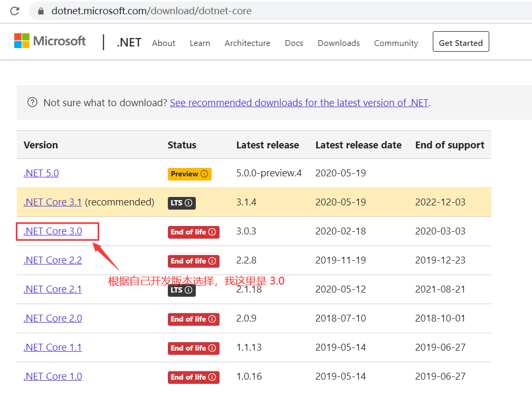Screen dimensions: 532x396
Task: Click the padlock site security icon
Action: (x=41, y=11)
